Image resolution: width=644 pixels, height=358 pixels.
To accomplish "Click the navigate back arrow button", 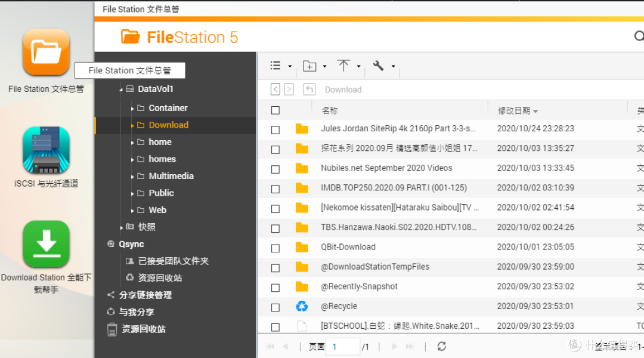I will pyautogui.click(x=275, y=89).
